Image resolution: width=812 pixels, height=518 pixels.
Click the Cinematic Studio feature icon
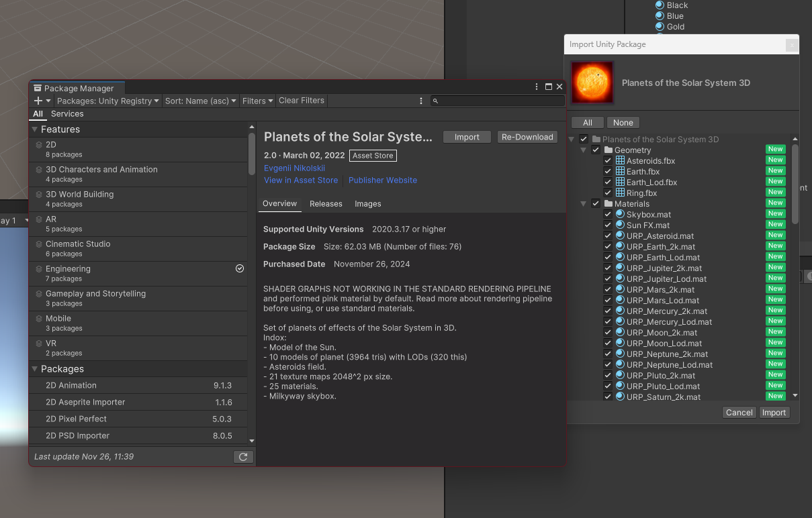point(39,244)
